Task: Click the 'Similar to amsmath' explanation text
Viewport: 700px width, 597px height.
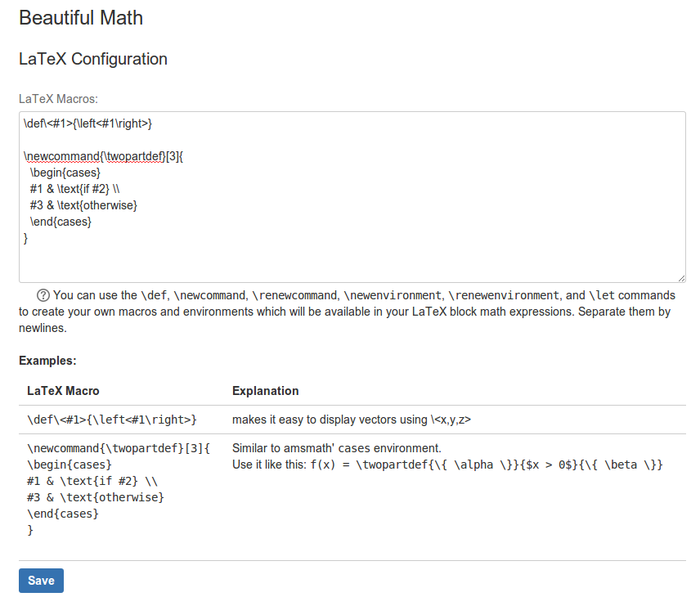Action: click(x=337, y=448)
